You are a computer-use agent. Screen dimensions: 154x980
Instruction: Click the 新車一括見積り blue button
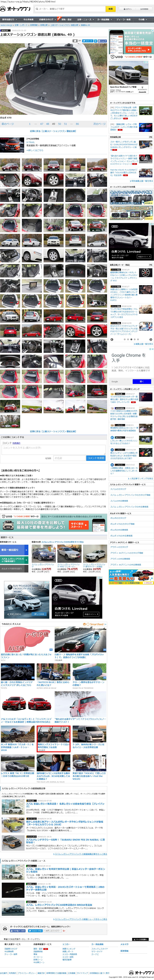[x=14, y=550]
